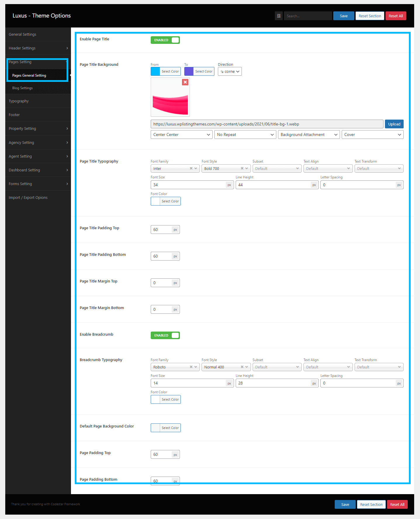This screenshot has width=420, height=519.
Task: Clear the Inter font family selection
Action: point(191,168)
